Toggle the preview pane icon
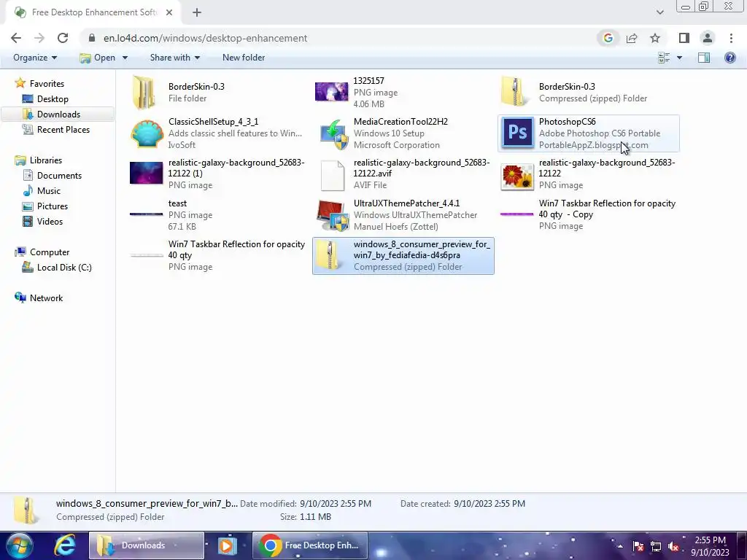Image resolution: width=747 pixels, height=560 pixels. coord(704,58)
